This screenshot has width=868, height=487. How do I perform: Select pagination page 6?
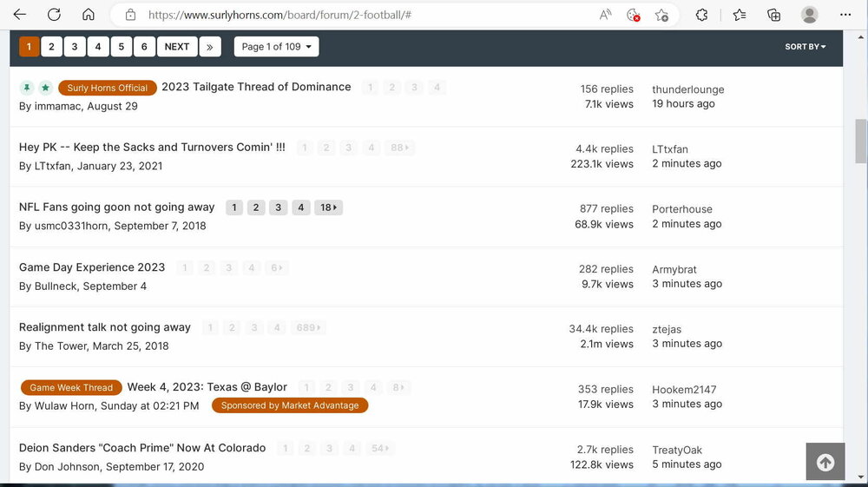145,47
